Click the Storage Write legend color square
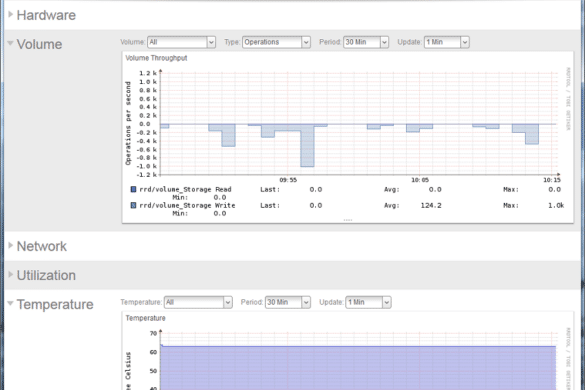Screen dimensions: 585x390 point(133,205)
